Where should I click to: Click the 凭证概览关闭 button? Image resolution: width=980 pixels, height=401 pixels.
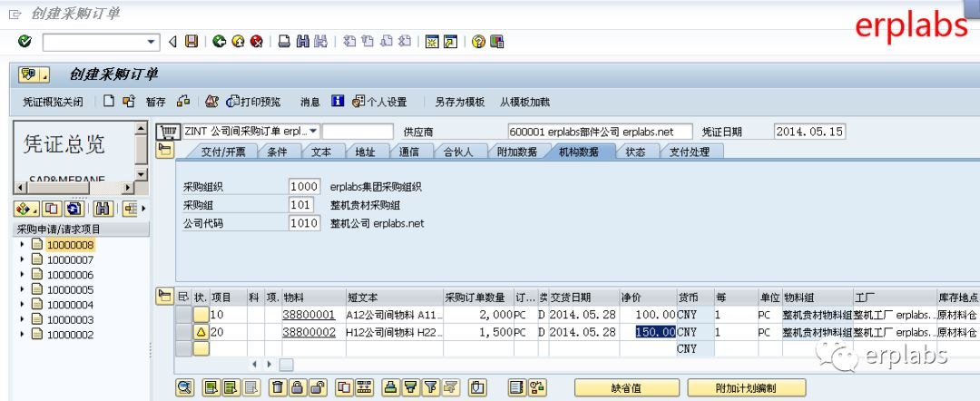pyautogui.click(x=54, y=102)
